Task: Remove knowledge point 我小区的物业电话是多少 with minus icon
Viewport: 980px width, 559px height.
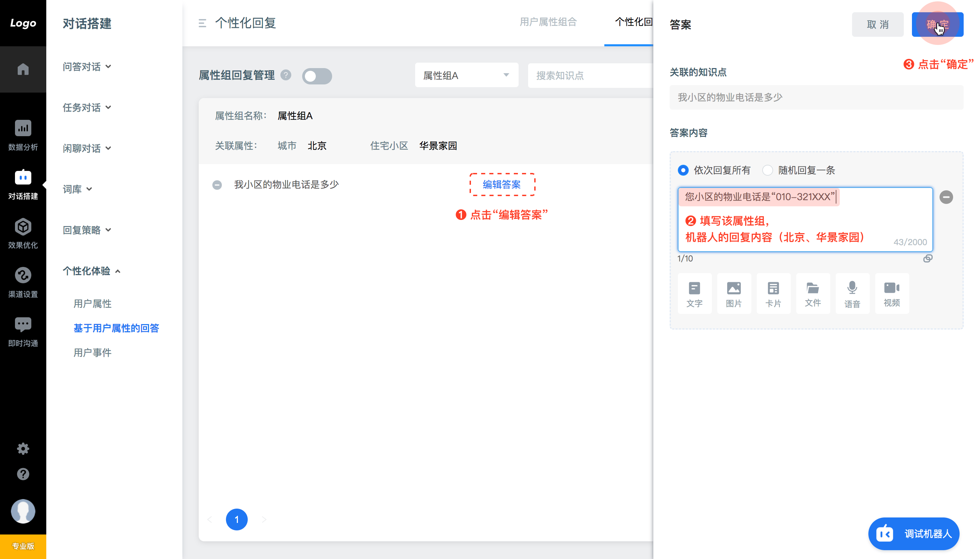Action: [x=217, y=185]
